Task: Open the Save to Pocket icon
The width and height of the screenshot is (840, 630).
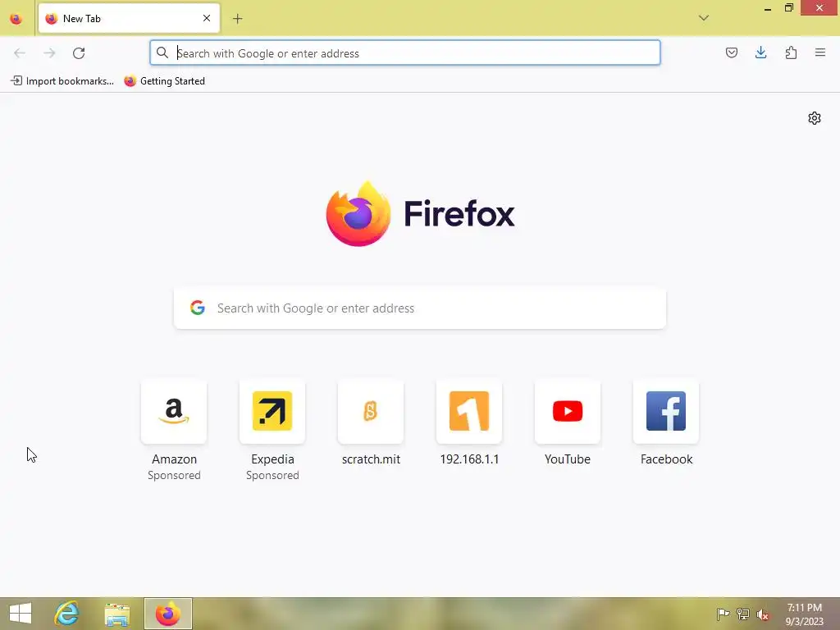Action: coord(732,52)
